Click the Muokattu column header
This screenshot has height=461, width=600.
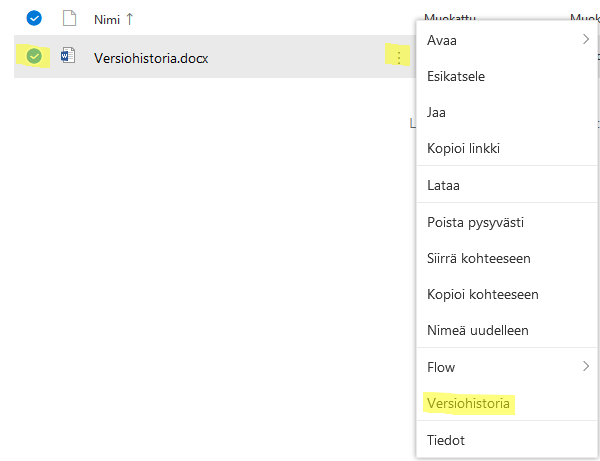[x=450, y=16]
